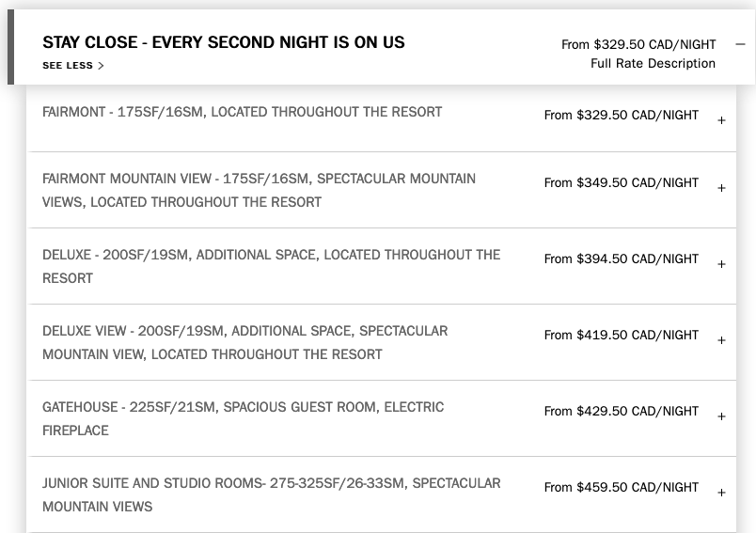
Task: Select Gatehouse room with electric fireplace
Action: 243,418
